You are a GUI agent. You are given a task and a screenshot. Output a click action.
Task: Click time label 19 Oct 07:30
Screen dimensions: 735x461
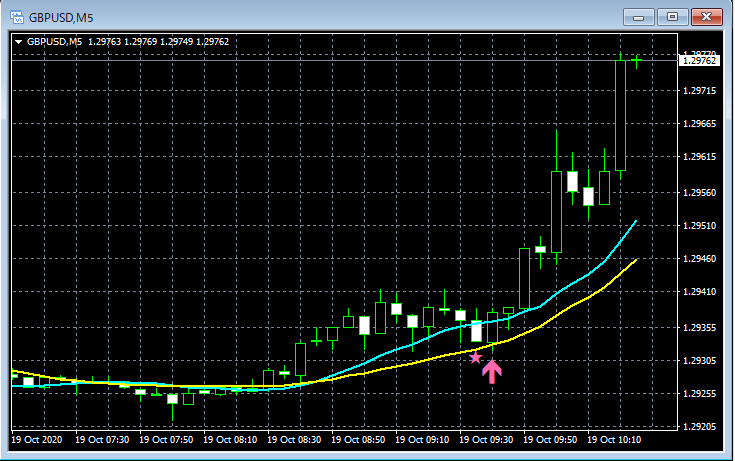click(102, 440)
